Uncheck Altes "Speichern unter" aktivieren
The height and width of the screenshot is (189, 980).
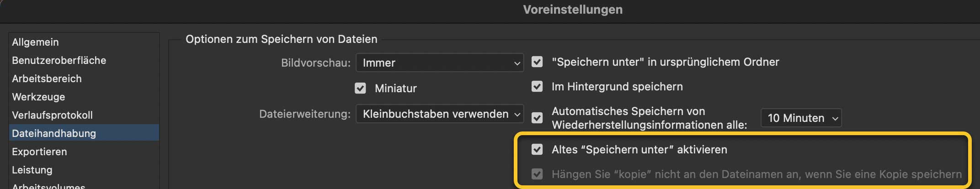point(537,149)
